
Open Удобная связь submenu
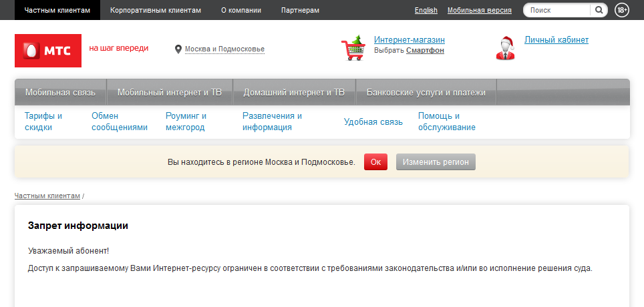coord(373,122)
